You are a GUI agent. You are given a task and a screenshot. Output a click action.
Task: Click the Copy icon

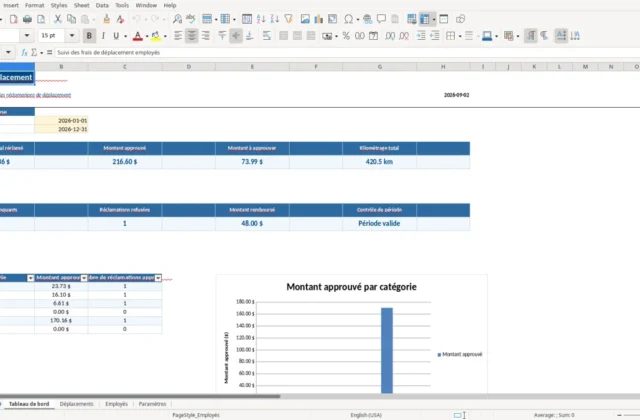coord(71,19)
